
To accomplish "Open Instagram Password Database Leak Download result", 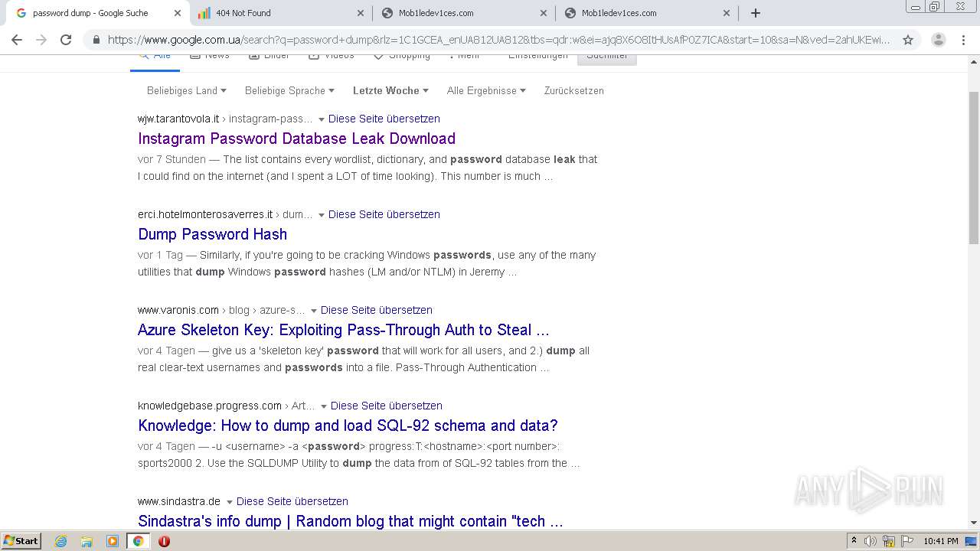I will tap(296, 139).
